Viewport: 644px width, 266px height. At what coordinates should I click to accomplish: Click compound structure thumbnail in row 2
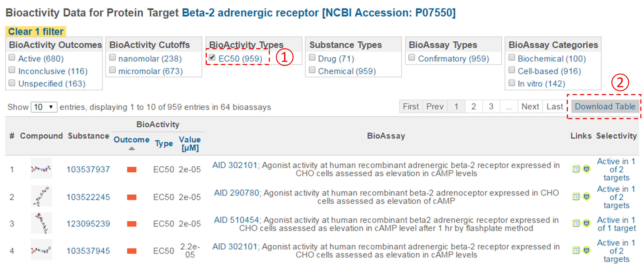pyautogui.click(x=41, y=196)
